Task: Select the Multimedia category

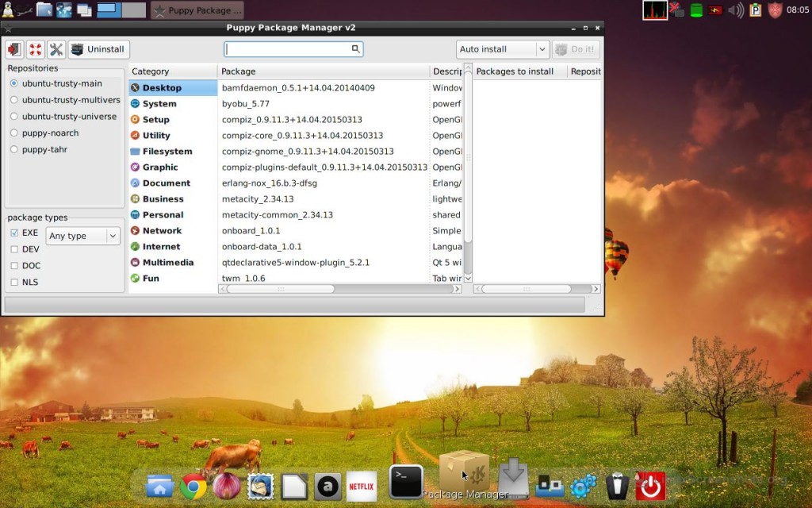Action: [167, 263]
